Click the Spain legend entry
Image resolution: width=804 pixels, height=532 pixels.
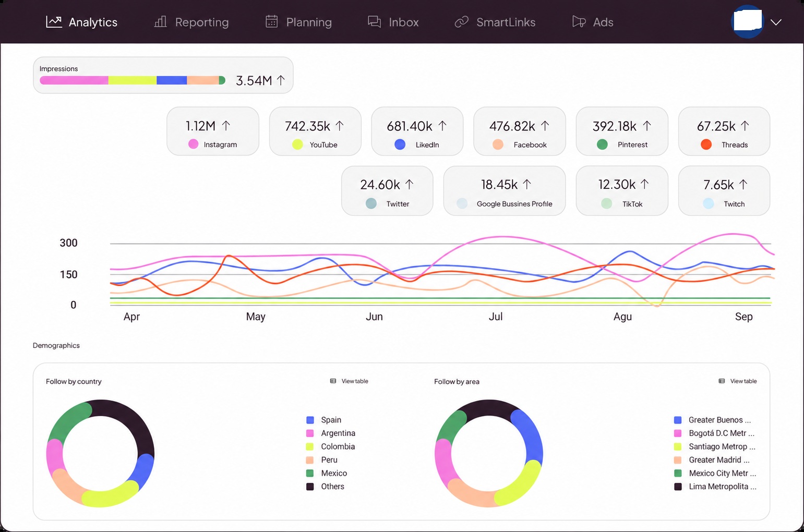(324, 420)
